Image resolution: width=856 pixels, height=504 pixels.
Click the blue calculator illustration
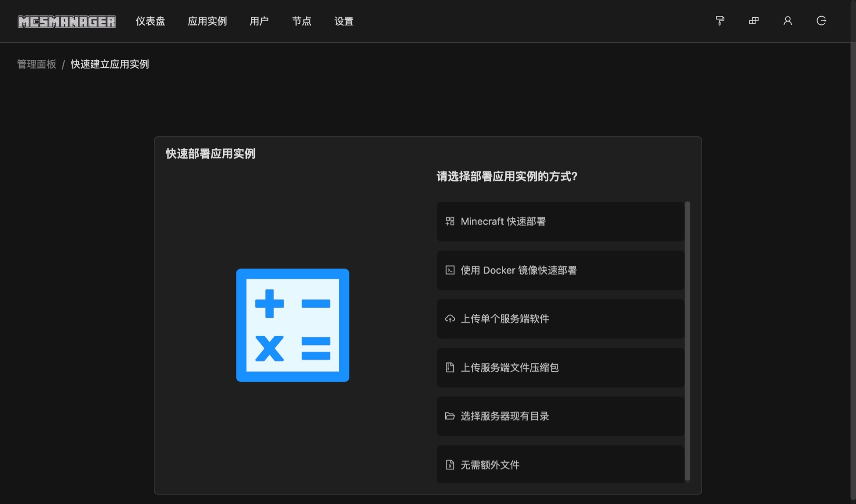[x=293, y=325]
